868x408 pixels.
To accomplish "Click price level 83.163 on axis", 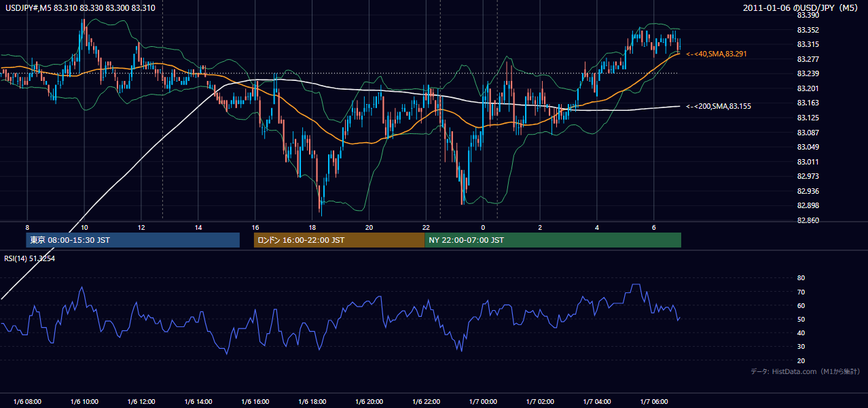I will click(x=807, y=103).
